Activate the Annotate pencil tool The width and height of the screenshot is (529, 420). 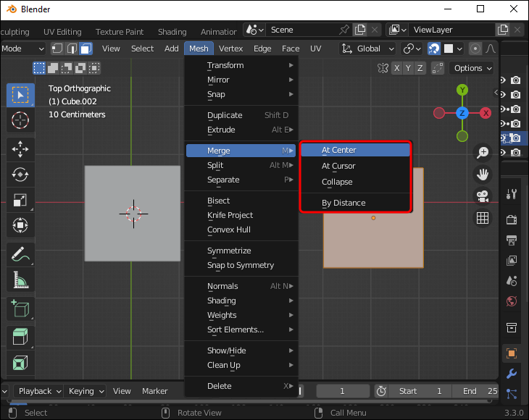click(x=20, y=254)
